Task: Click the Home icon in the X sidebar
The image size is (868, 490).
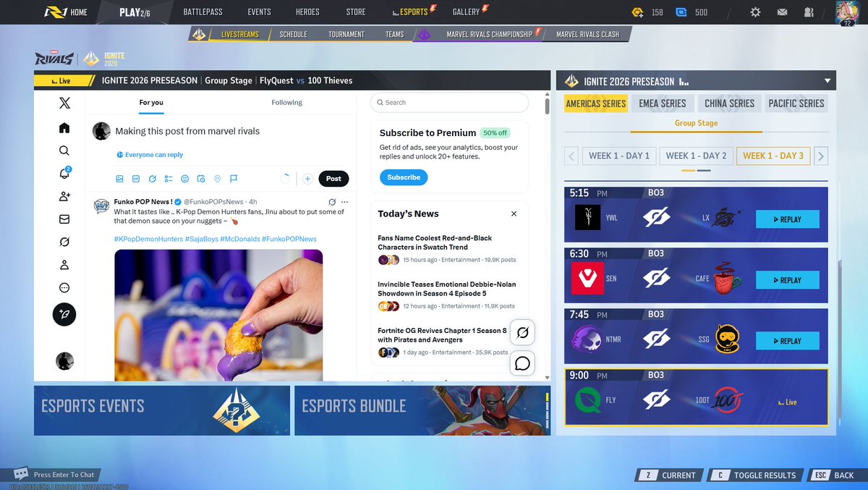Action: (x=64, y=126)
